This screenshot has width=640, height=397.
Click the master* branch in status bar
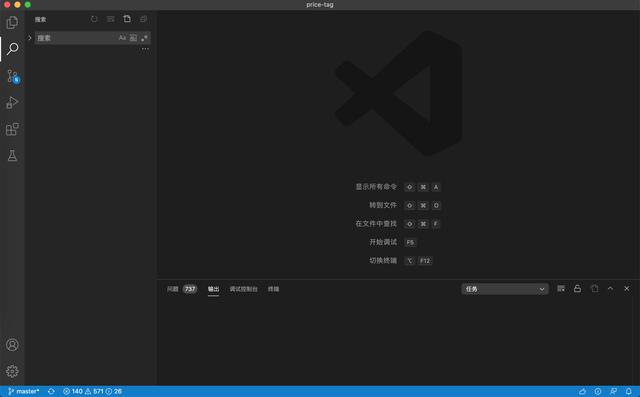pyautogui.click(x=24, y=391)
